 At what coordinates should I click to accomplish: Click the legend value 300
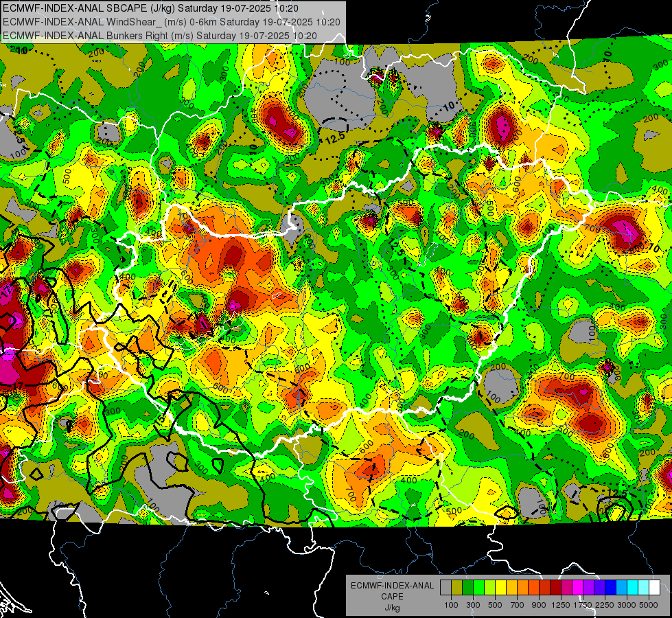pyautogui.click(x=473, y=605)
